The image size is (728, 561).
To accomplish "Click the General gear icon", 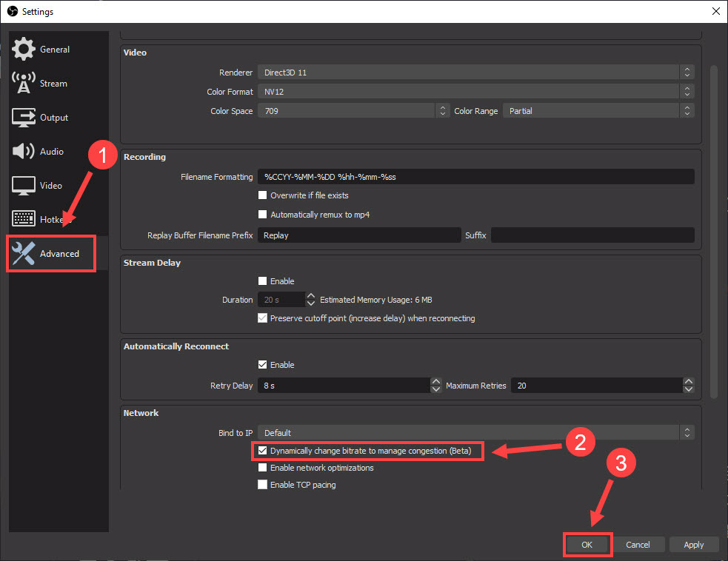I will pyautogui.click(x=23, y=49).
